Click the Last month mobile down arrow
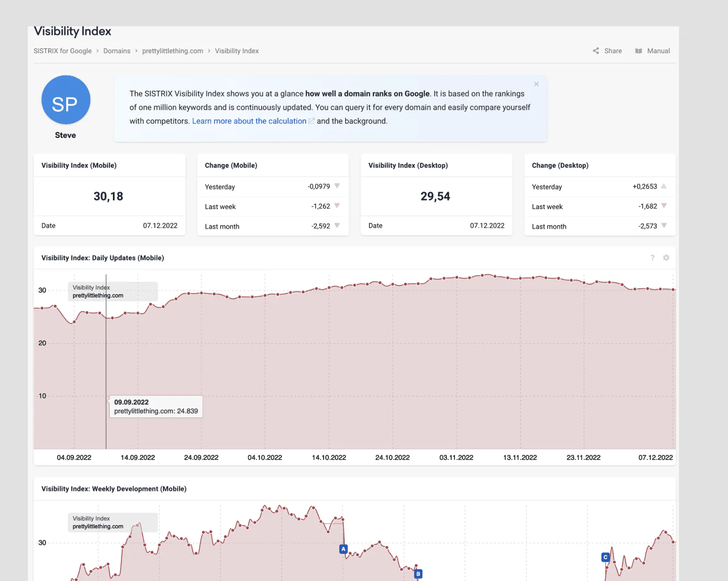The width and height of the screenshot is (728, 581). coord(337,225)
